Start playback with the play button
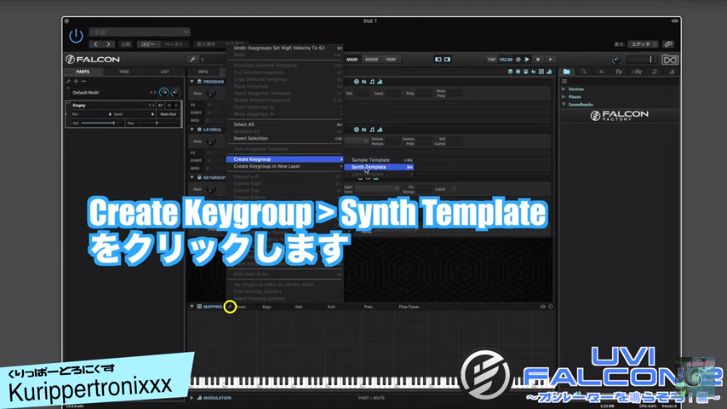The height and width of the screenshot is (409, 727). coord(527,59)
